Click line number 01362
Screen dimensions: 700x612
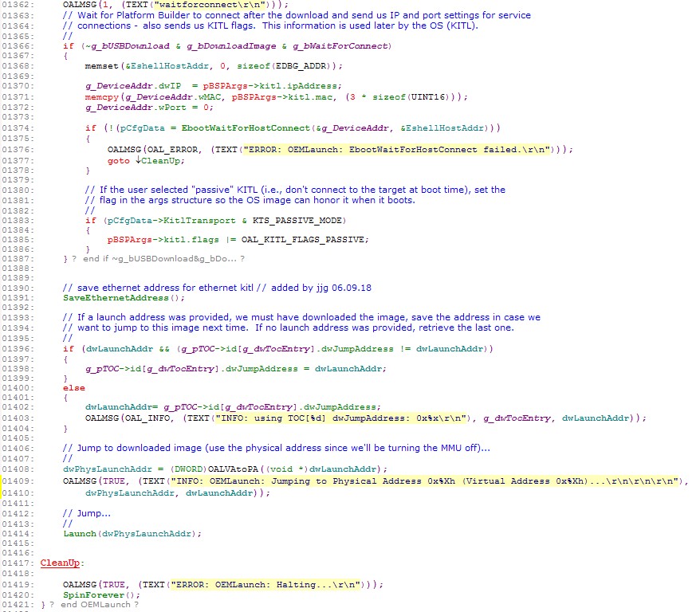pyautogui.click(x=18, y=5)
